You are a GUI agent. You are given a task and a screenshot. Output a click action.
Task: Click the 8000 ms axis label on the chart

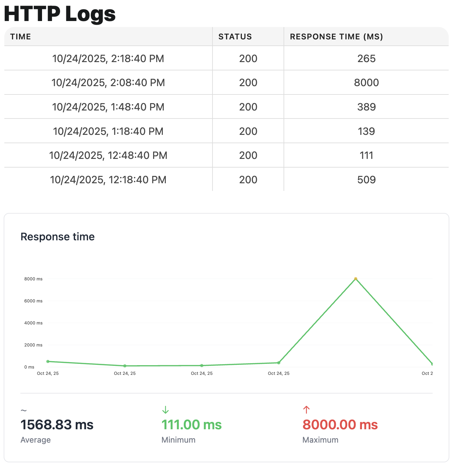click(x=34, y=279)
